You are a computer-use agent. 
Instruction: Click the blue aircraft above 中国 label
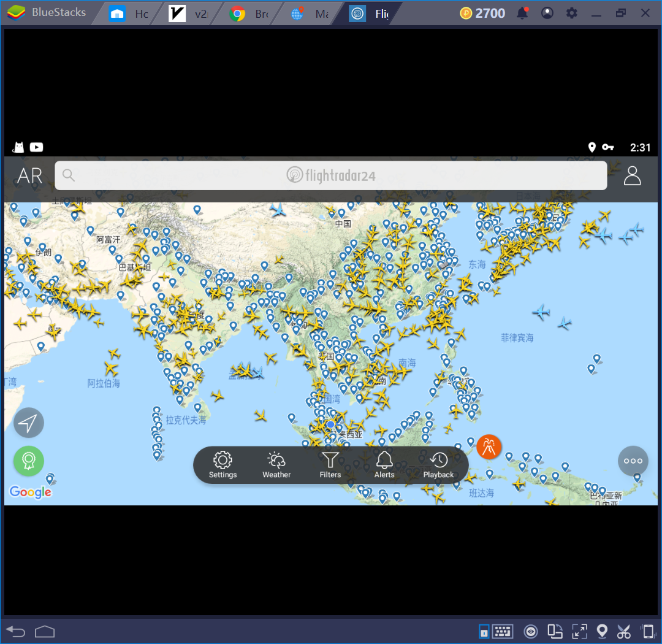278,209
